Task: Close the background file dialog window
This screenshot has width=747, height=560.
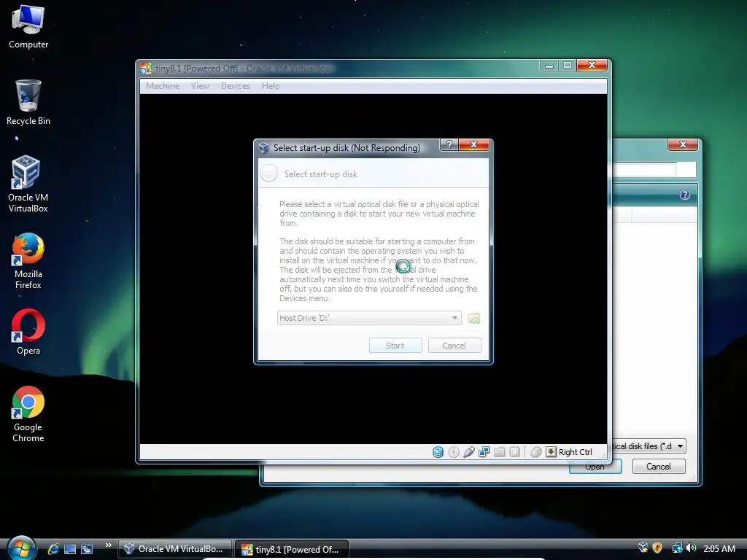Action: [683, 145]
